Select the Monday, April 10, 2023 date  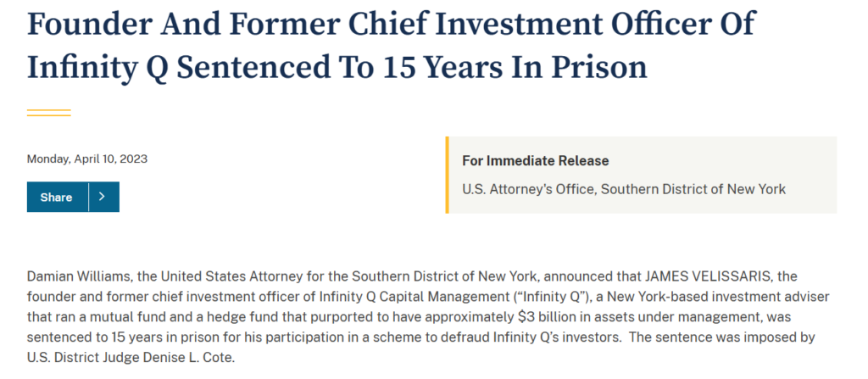[x=87, y=159]
